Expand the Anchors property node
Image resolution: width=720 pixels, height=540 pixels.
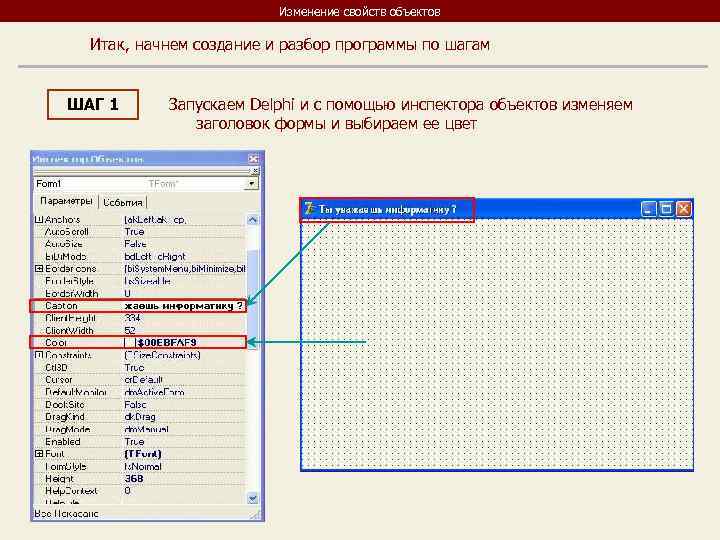coord(39,219)
